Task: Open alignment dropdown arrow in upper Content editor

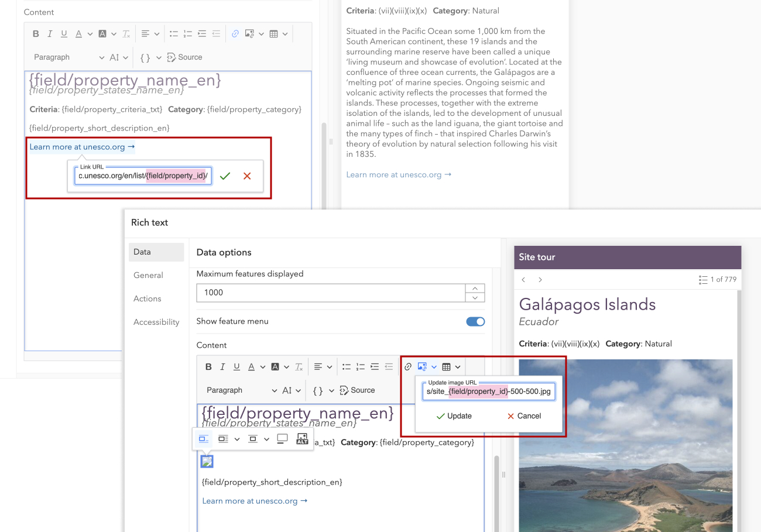Action: coord(157,34)
